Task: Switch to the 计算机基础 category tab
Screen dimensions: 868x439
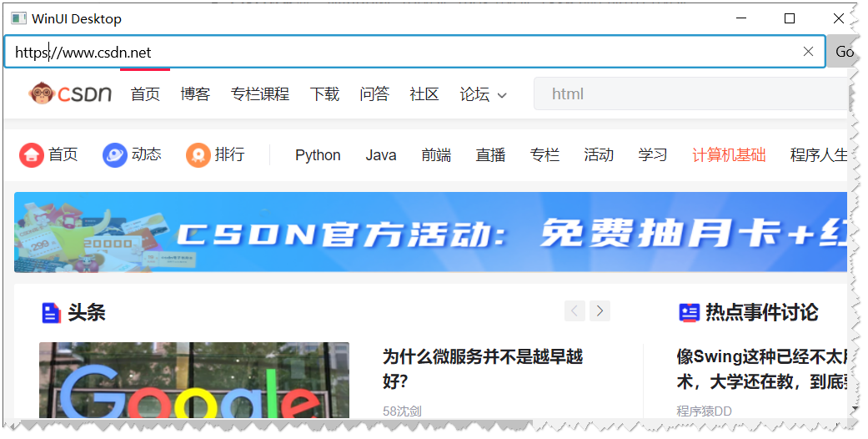Action: click(x=729, y=154)
